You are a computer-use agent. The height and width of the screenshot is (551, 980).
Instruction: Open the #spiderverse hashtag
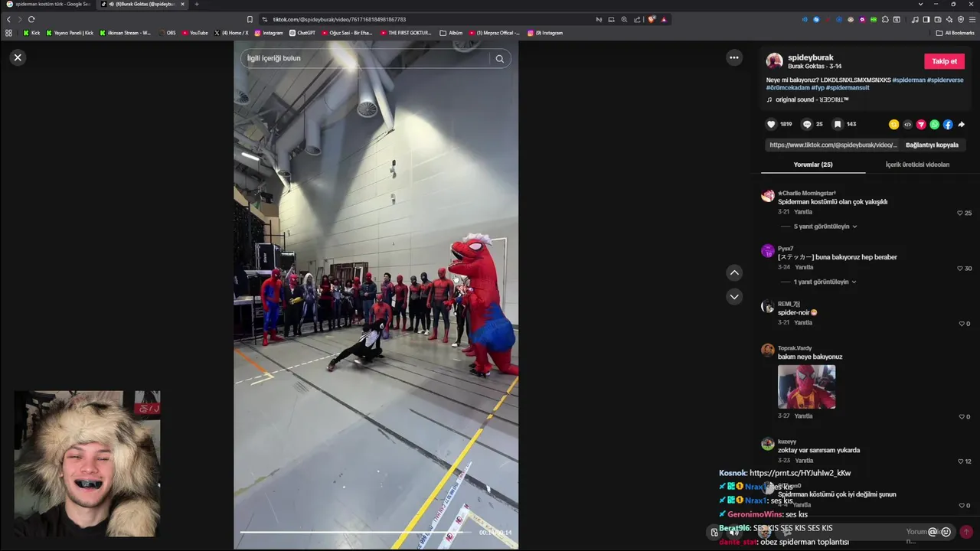click(946, 80)
